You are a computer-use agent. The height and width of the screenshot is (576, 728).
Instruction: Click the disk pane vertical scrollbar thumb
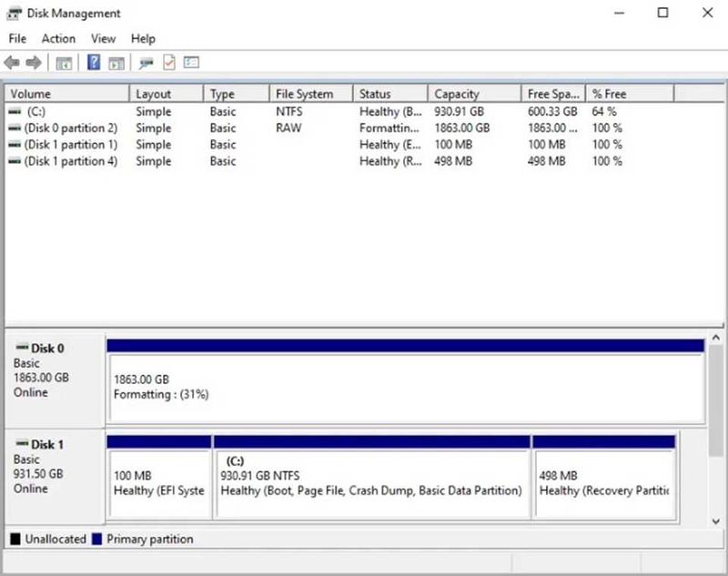(x=715, y=400)
